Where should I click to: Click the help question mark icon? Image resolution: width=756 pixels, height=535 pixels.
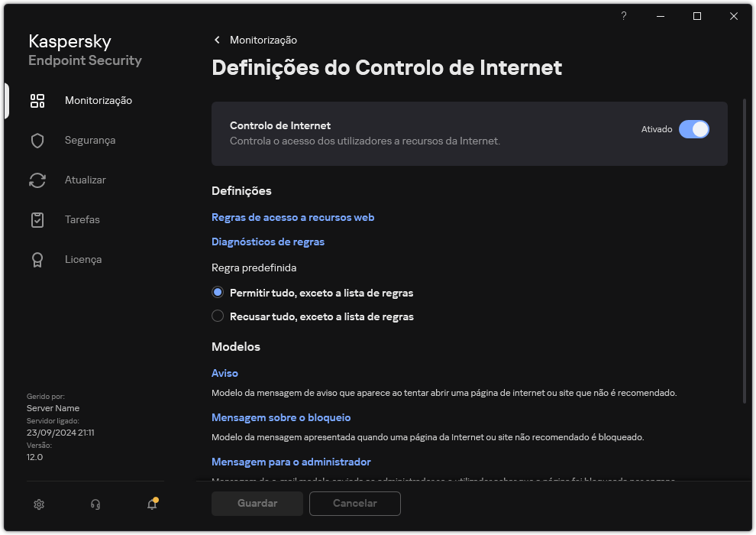pyautogui.click(x=623, y=16)
